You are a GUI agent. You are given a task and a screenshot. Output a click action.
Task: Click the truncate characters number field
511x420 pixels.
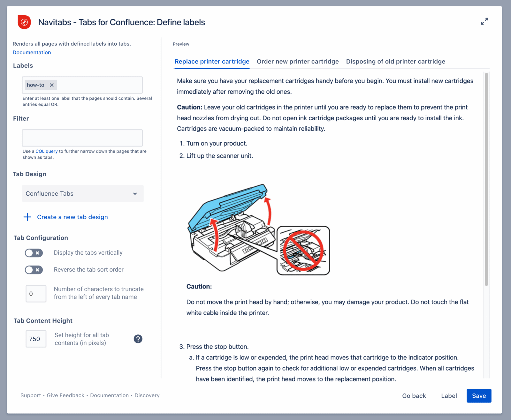[36, 294]
